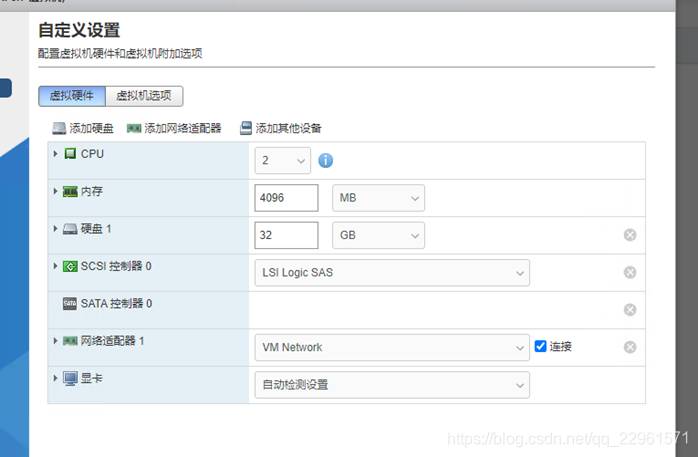The image size is (698, 457).
Task: Open the VM Network selection dropdown
Action: (391, 347)
